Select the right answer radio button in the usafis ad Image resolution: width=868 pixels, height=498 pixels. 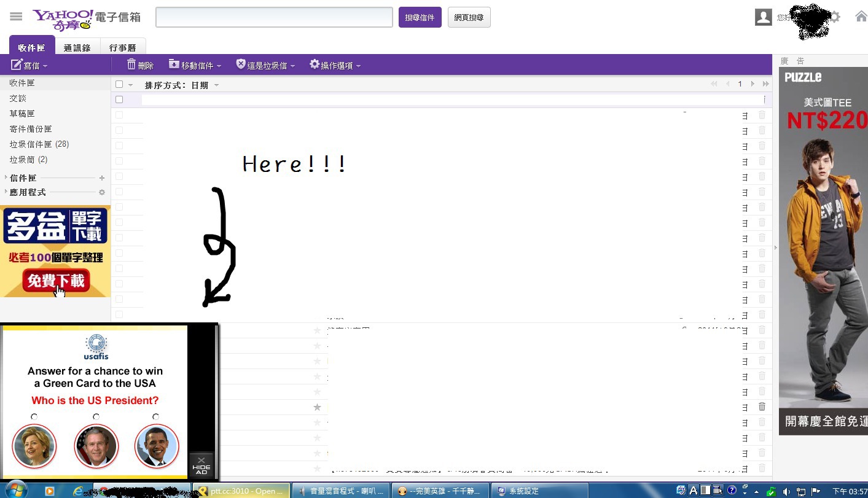[155, 416]
